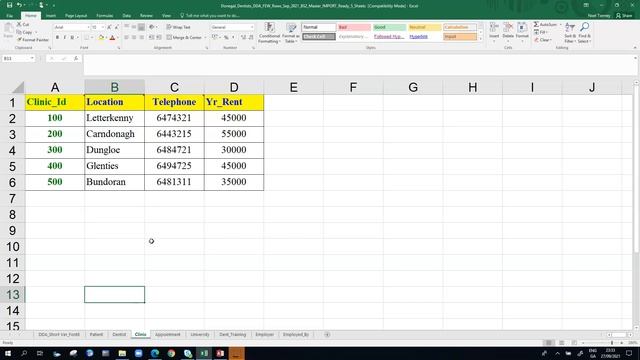Open the Format as Table gallery

[x=291, y=33]
